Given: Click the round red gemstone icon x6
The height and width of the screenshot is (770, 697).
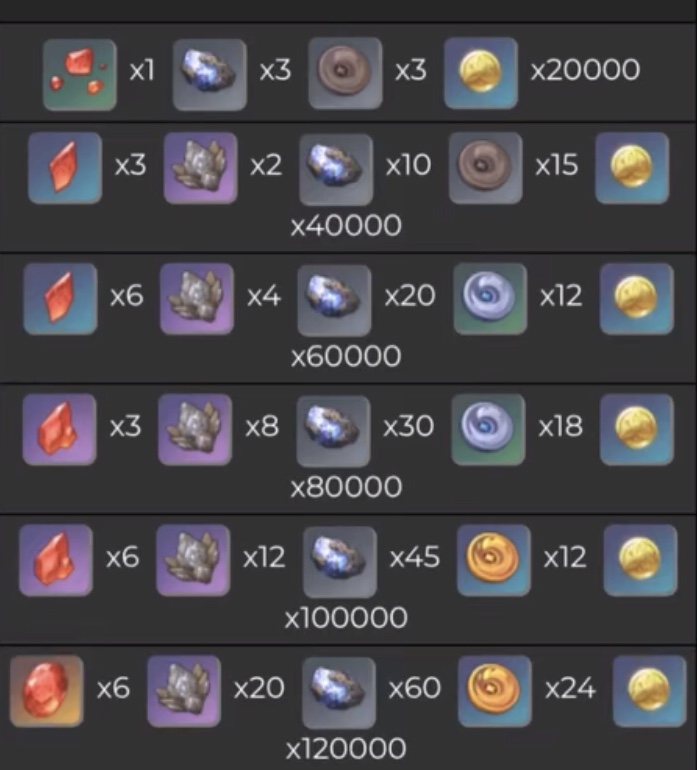Looking at the screenshot, I should (47, 691).
